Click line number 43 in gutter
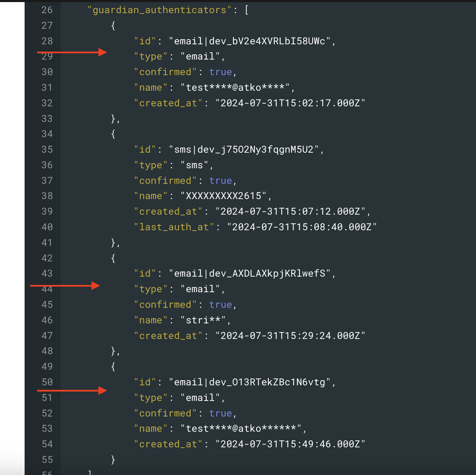This screenshot has width=476, height=475. point(47,274)
